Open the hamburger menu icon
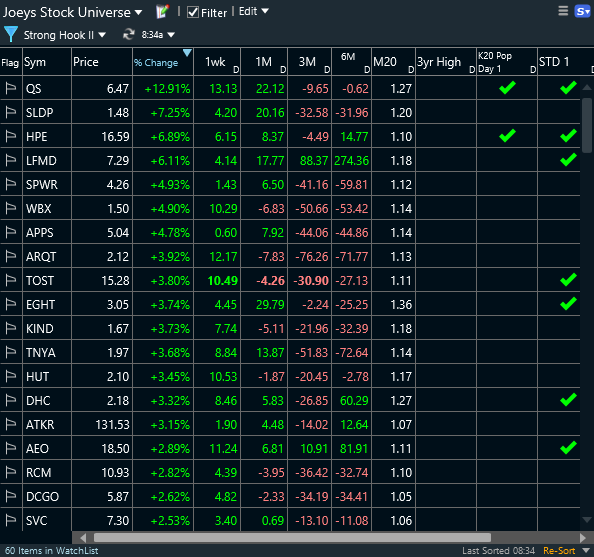594x557 pixels. tap(563, 11)
